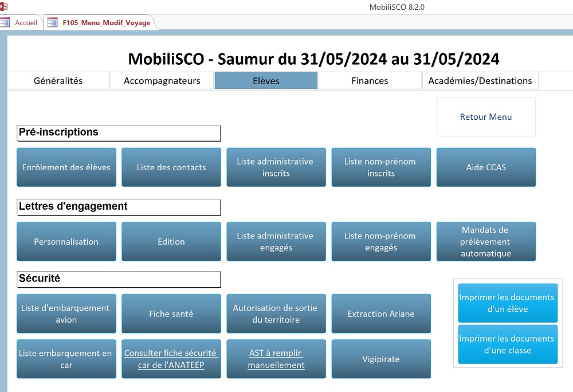Select the Elèves tab
573x392 pixels.
click(x=266, y=81)
